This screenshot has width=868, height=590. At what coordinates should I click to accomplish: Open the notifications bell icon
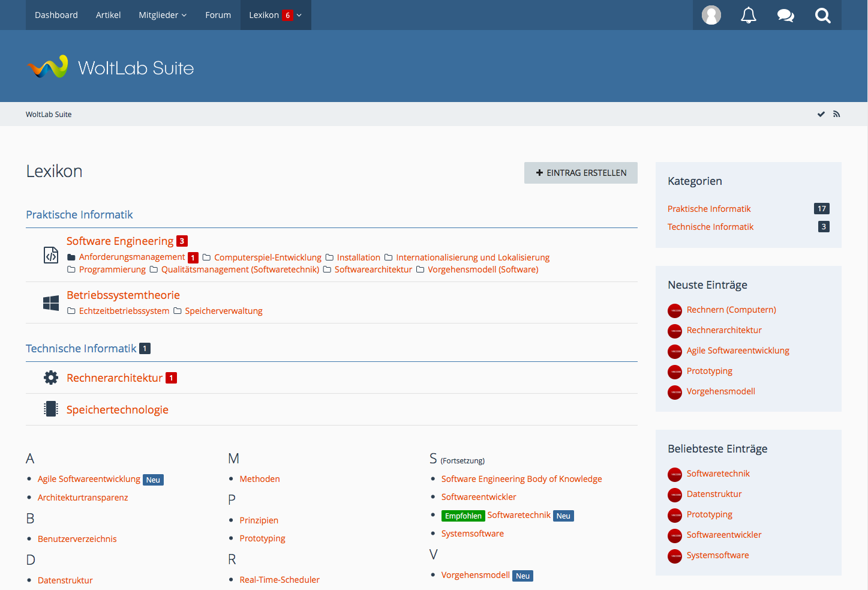[748, 15]
